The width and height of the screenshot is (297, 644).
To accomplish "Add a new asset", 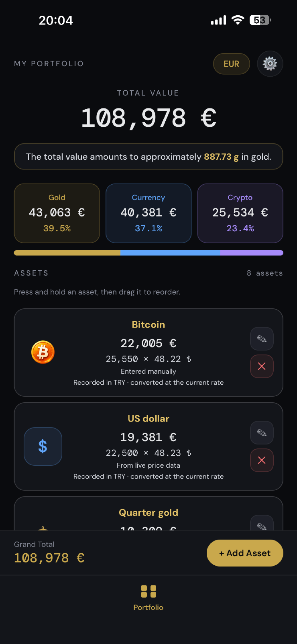I will click(x=245, y=553).
